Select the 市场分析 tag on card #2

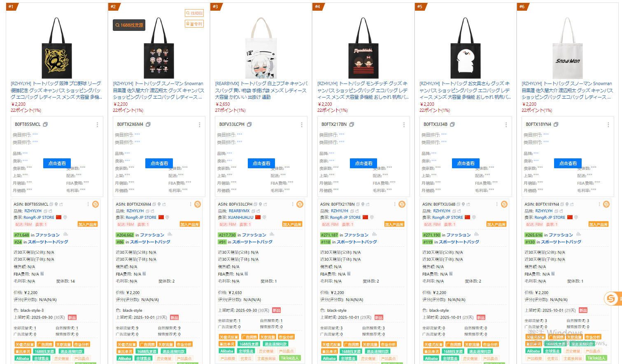tap(184, 344)
